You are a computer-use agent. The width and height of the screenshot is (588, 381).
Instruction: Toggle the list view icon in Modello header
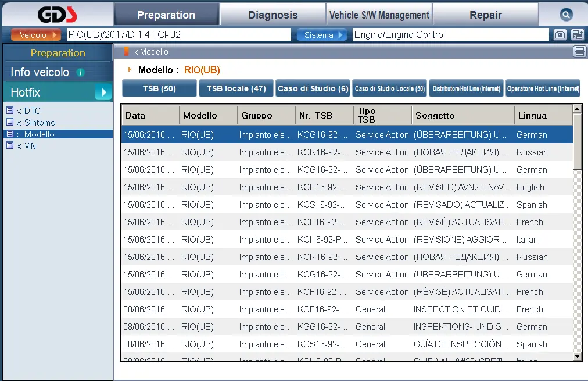[x=579, y=51]
